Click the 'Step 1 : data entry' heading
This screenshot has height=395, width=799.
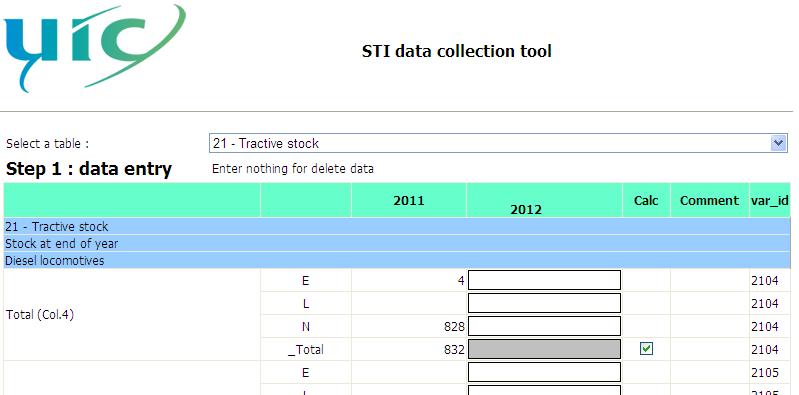point(89,169)
